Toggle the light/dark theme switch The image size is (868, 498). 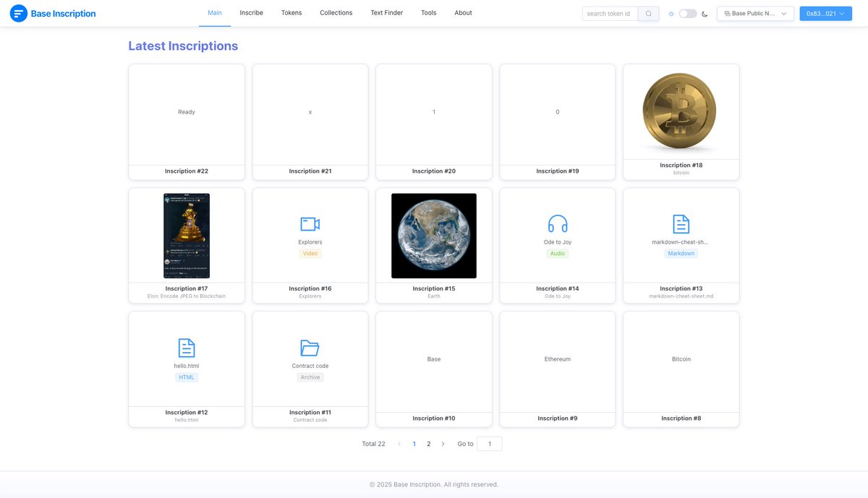coord(688,14)
